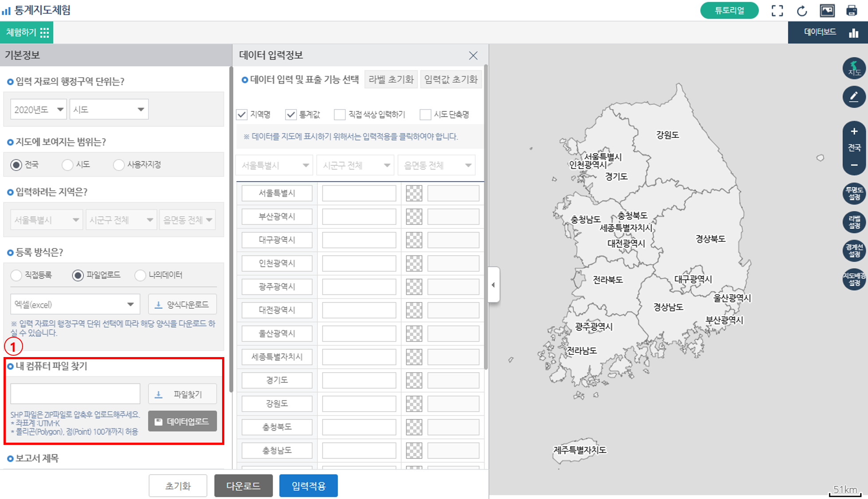Click the 투명도 설정 transparency settings icon
Image resolution: width=868 pixels, height=499 pixels.
click(854, 193)
